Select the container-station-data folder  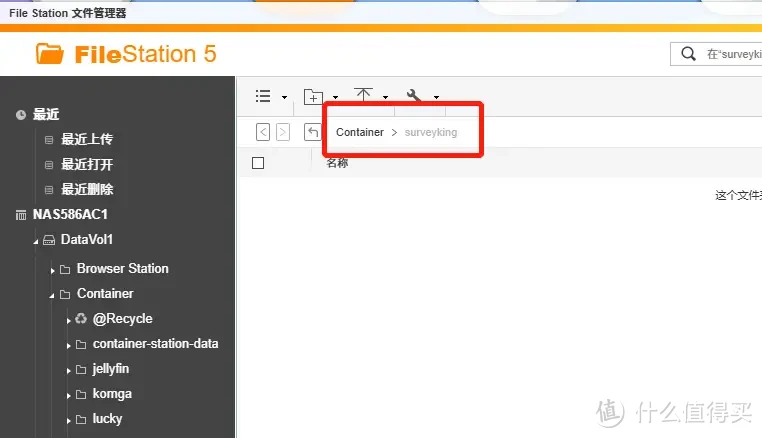click(156, 344)
